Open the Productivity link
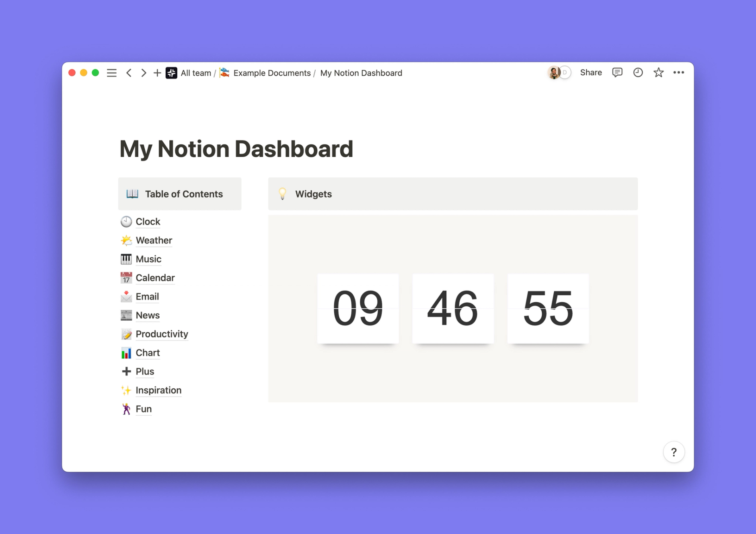 pyautogui.click(x=162, y=334)
